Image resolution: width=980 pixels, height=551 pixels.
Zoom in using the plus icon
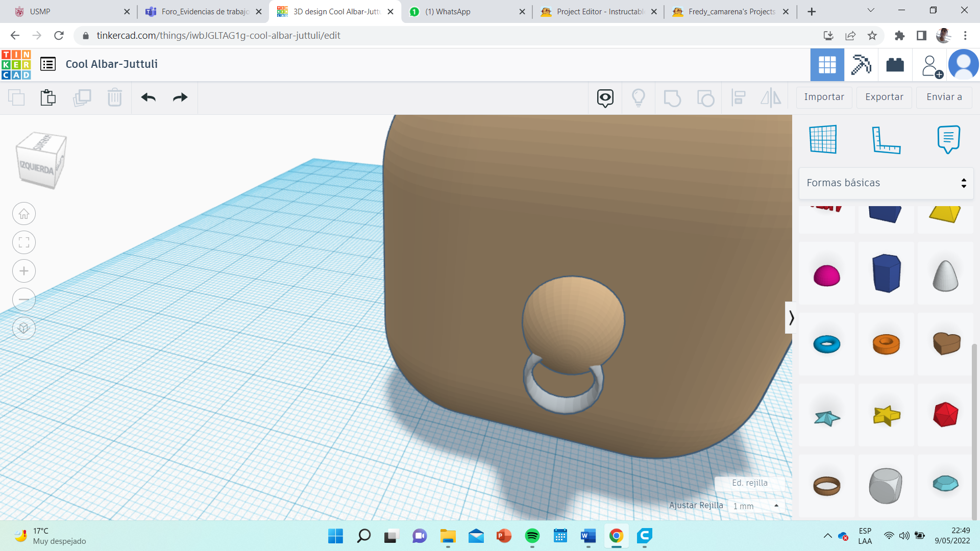pos(23,271)
